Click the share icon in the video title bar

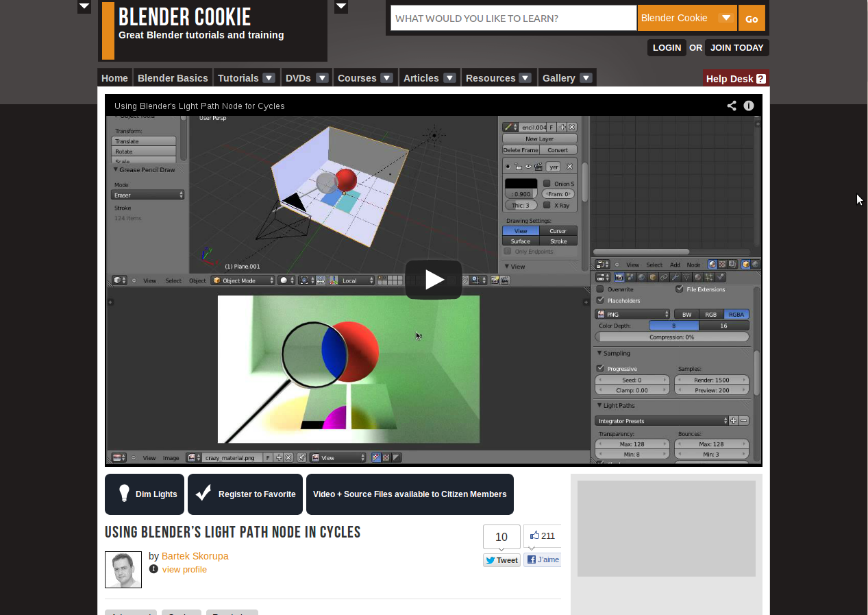click(731, 106)
